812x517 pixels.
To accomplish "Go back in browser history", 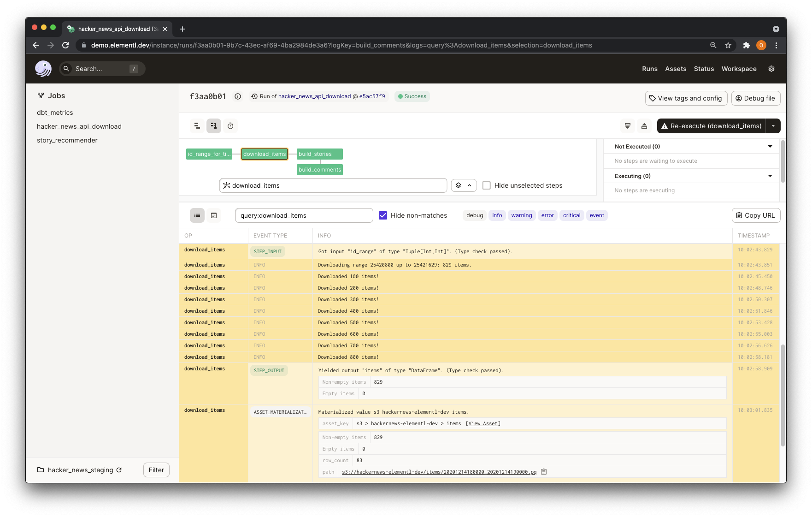I will [x=36, y=45].
